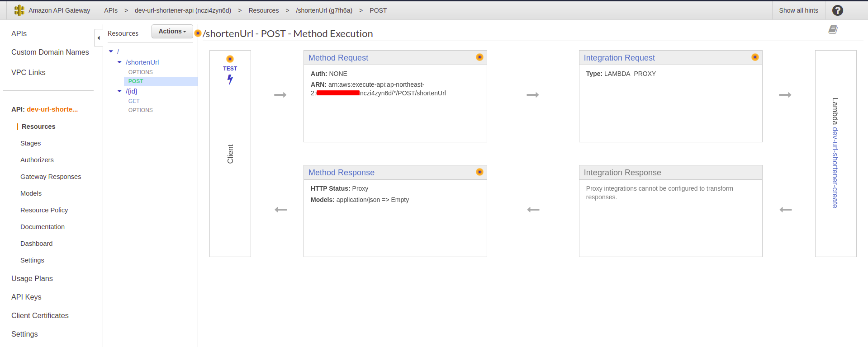Open Custom Domain Names

50,52
